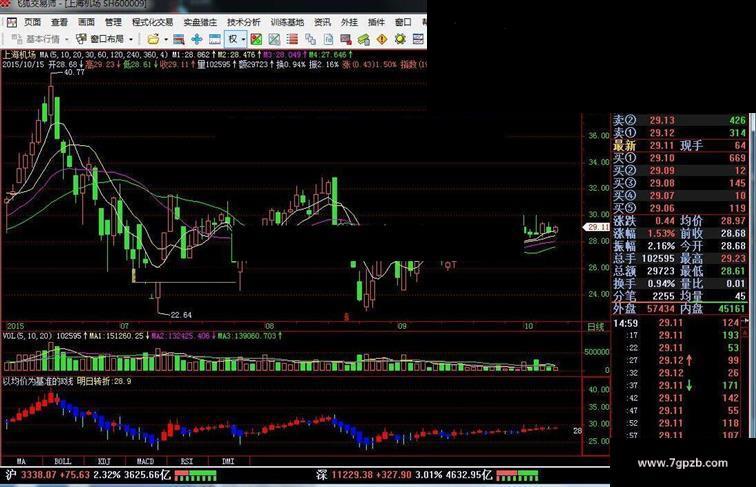Expand the dropdown arrow beside the folder icon
This screenshot has height=487, width=756.
(166, 39)
